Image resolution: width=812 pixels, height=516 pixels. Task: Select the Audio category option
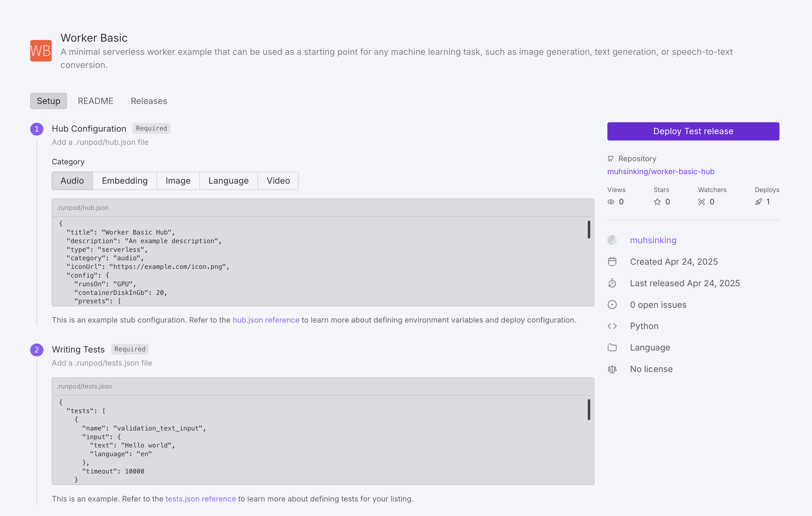(72, 181)
